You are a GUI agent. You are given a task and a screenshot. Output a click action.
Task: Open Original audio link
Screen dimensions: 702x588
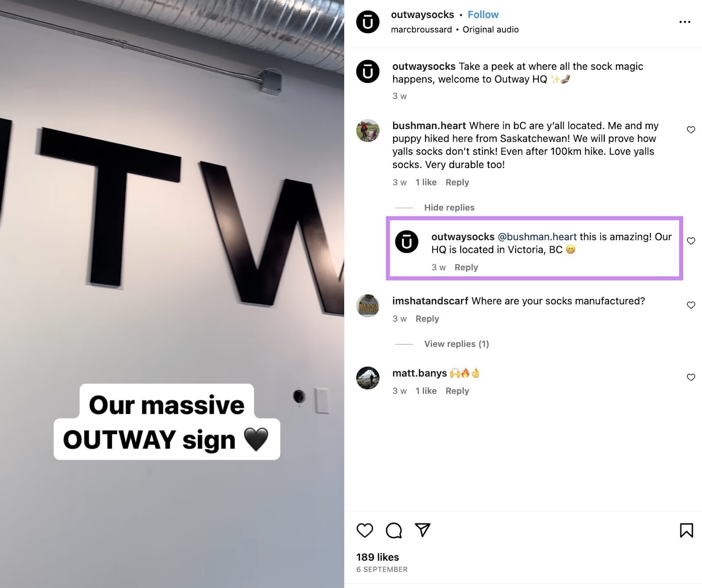(x=491, y=29)
